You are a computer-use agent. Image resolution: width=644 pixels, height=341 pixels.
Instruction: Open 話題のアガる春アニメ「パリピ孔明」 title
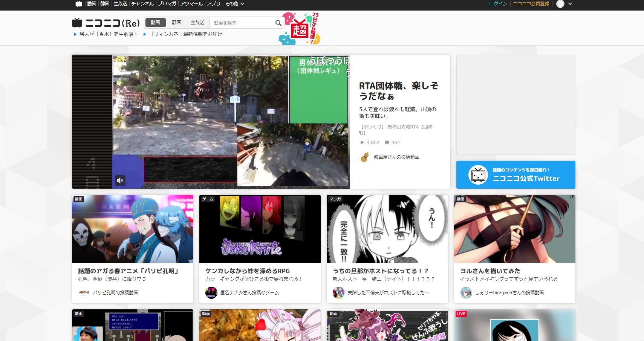click(128, 271)
